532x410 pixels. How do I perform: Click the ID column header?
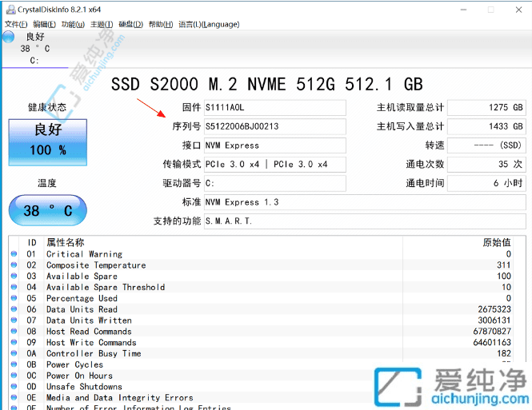(32, 243)
